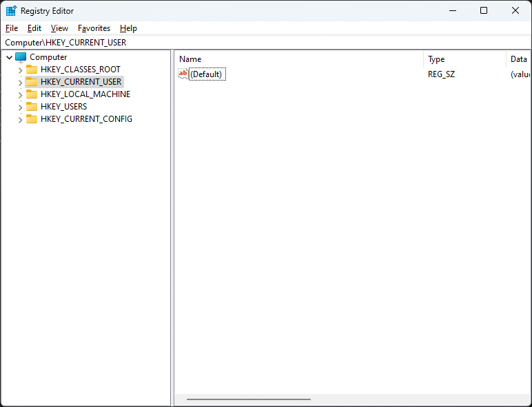532x407 pixels.
Task: Expand the HKEY_USERS key
Action: pos(21,107)
